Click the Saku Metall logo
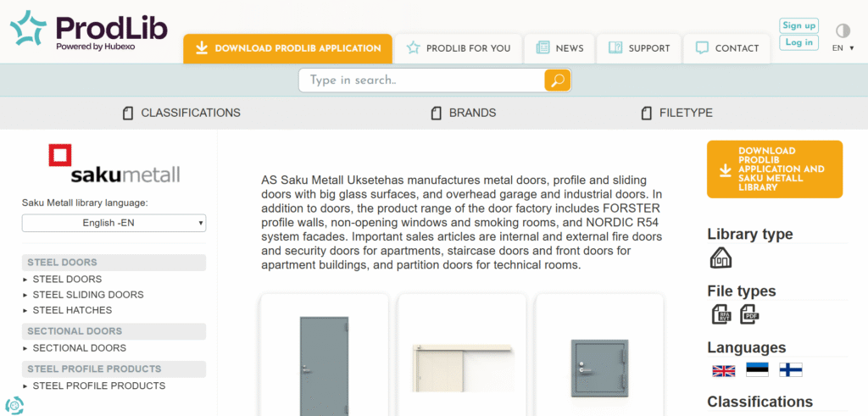The height and width of the screenshot is (416, 868). point(114,164)
